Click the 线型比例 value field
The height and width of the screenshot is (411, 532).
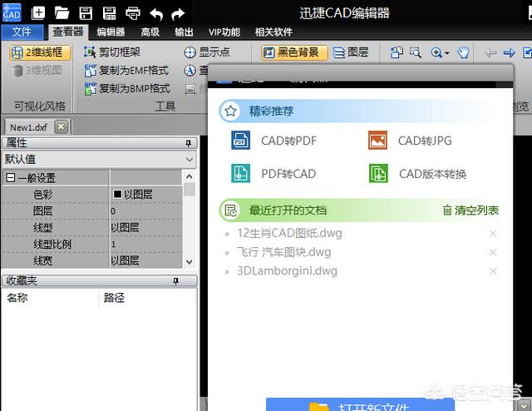tap(146, 244)
